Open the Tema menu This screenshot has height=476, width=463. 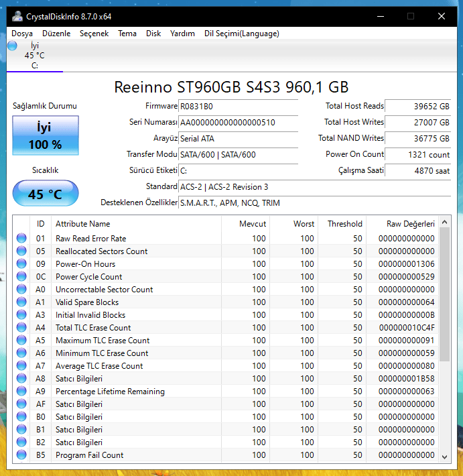(127, 34)
